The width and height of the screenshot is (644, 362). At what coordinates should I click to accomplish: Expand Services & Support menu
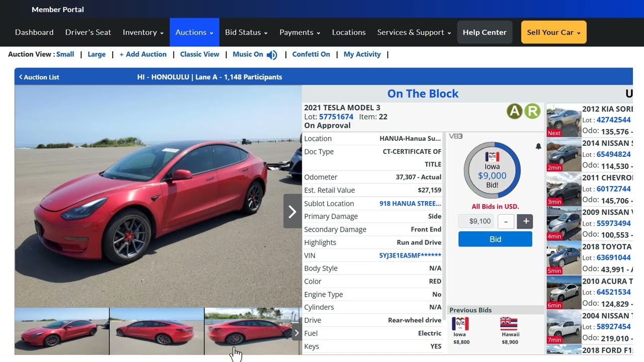click(414, 32)
